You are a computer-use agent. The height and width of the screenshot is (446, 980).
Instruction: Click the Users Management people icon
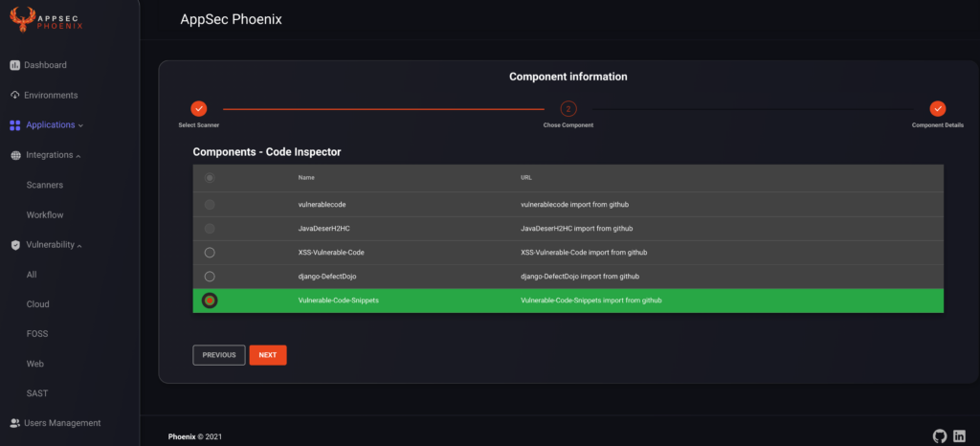(x=15, y=423)
